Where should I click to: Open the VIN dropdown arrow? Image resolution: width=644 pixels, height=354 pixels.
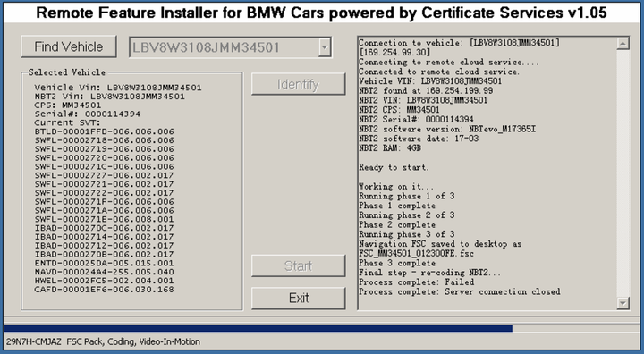(x=325, y=47)
